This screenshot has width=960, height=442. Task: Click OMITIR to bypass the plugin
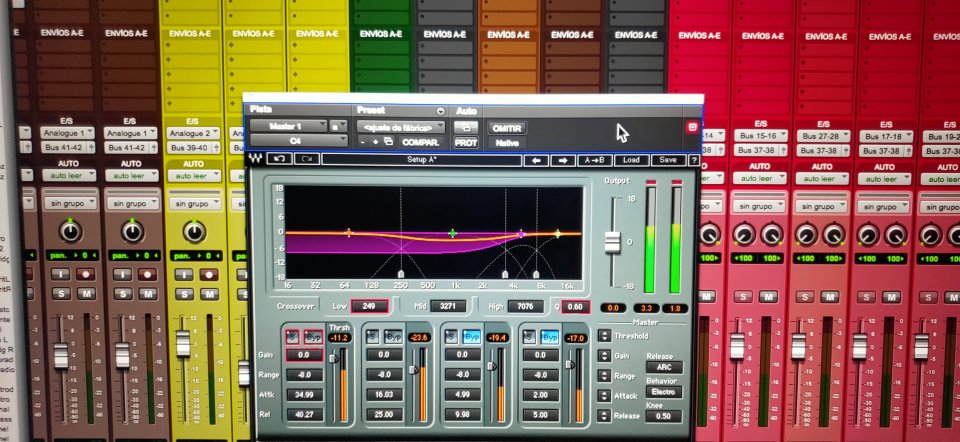click(507, 128)
